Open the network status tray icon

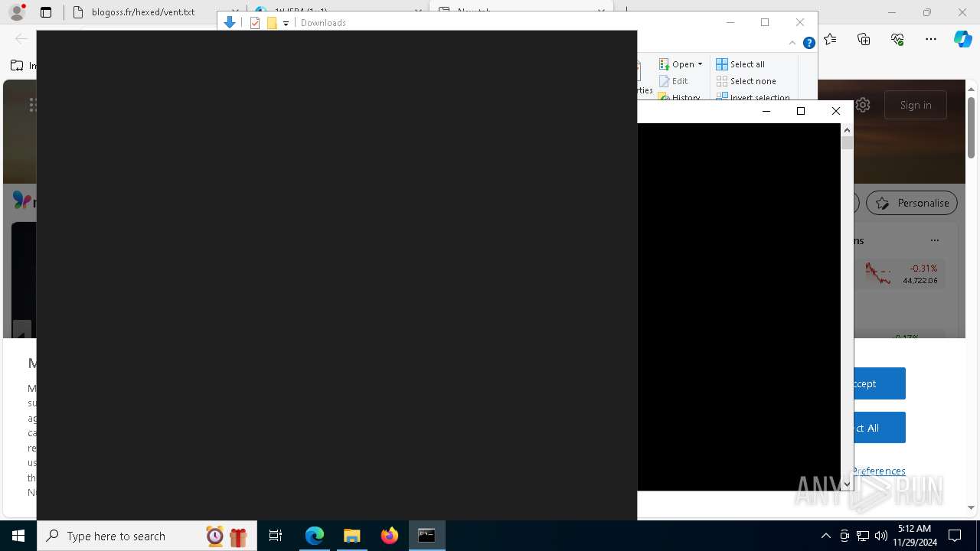(863, 536)
